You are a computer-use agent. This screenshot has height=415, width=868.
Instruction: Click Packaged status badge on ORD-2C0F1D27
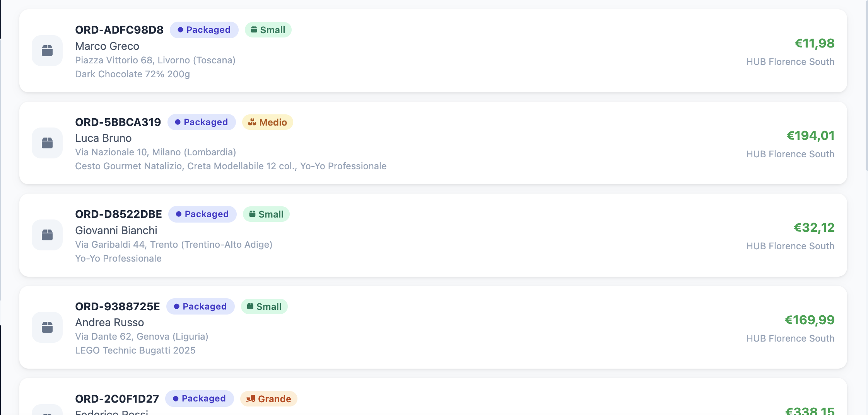199,398
